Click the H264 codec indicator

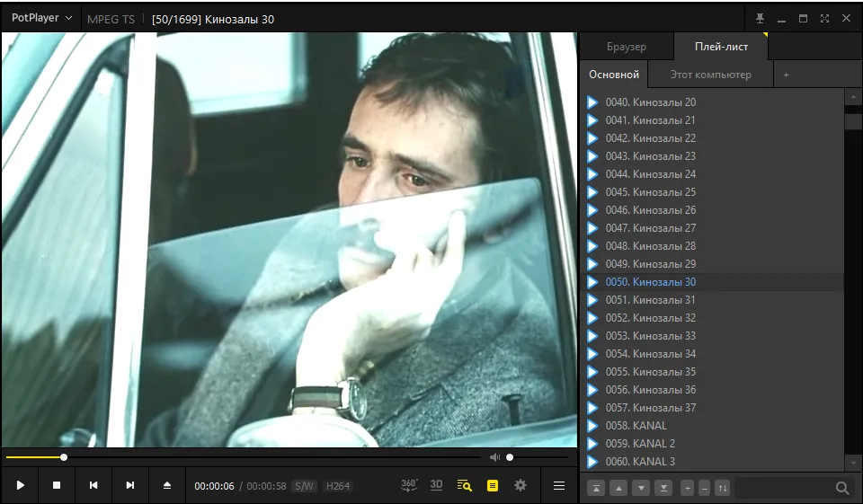pos(337,486)
